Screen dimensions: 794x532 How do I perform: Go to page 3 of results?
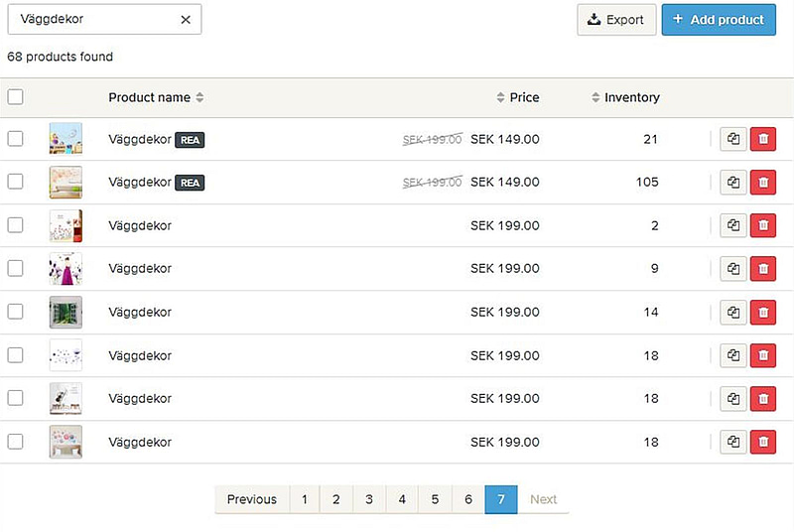pos(369,499)
